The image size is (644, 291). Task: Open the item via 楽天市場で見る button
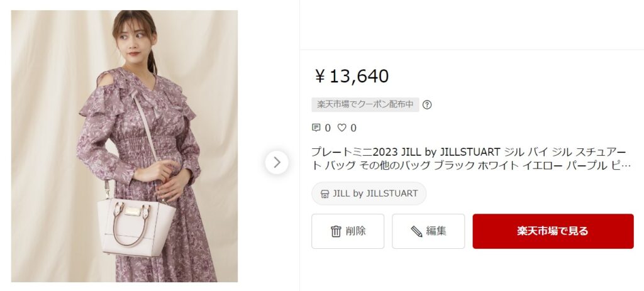(x=553, y=231)
